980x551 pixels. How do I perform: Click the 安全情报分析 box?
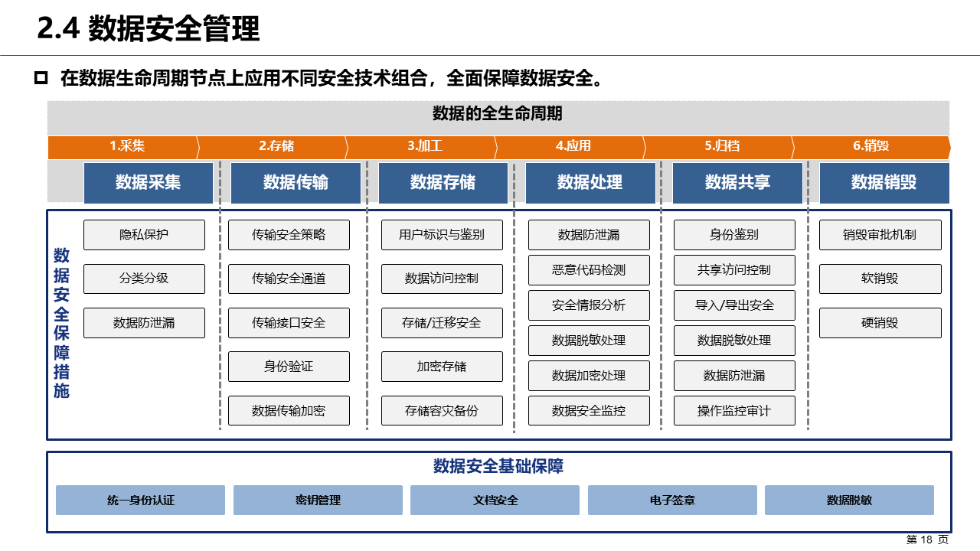[x=589, y=305]
